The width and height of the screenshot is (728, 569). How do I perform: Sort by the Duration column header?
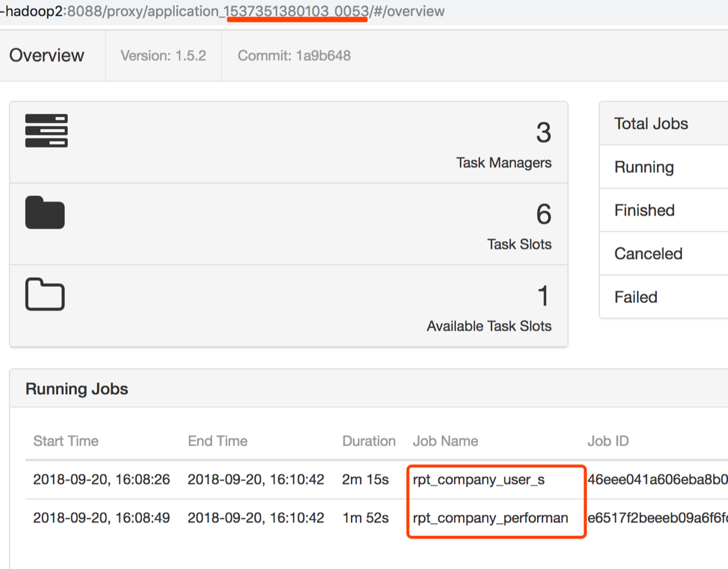coord(369,441)
